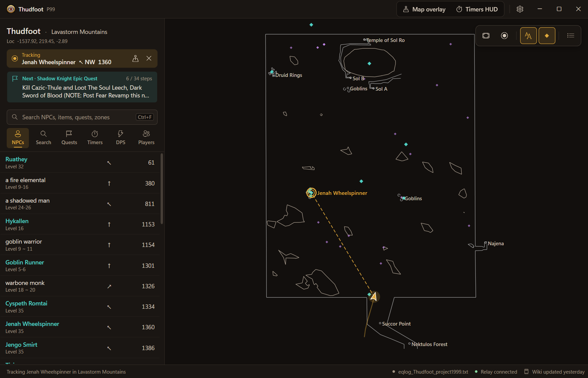588x378 pixels.
Task: Select Jenah Wheelspinner in the NPC list
Action: [x=80, y=327]
